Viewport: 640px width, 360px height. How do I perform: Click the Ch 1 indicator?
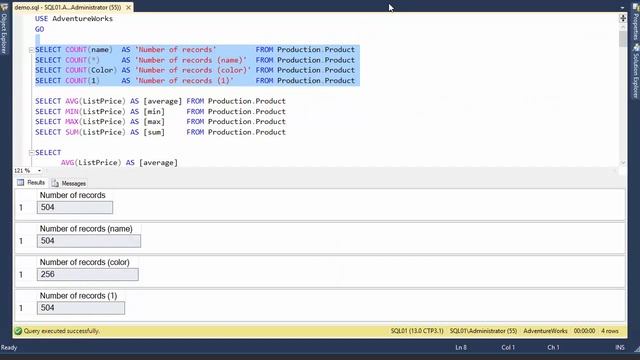click(553, 347)
